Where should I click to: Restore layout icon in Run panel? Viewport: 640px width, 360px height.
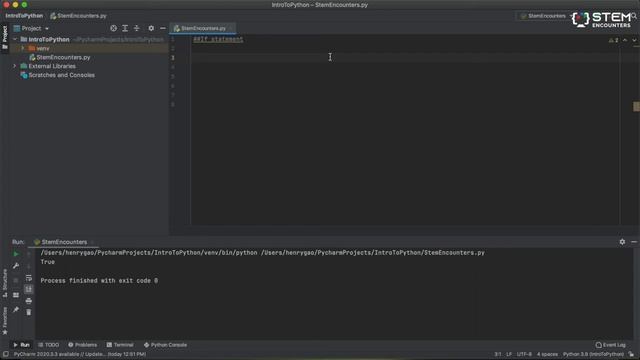coord(16,295)
